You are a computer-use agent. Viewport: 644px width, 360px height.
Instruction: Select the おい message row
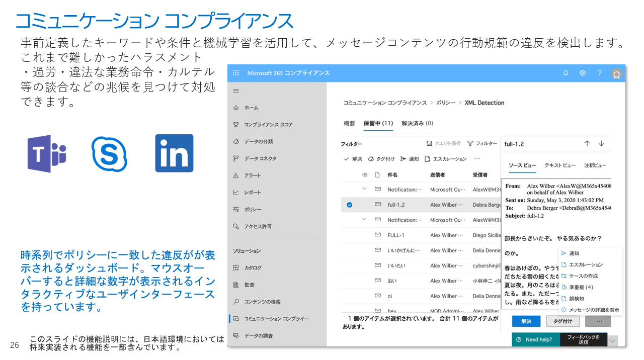(x=421, y=281)
